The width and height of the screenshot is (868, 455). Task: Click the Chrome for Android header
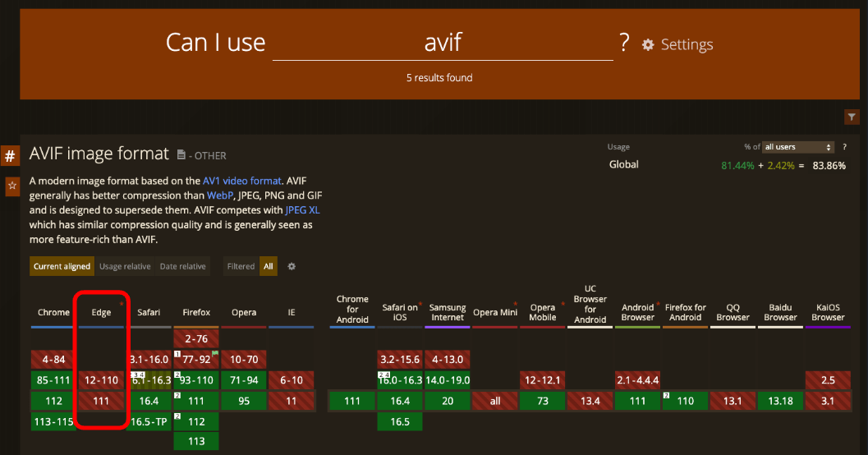point(352,309)
